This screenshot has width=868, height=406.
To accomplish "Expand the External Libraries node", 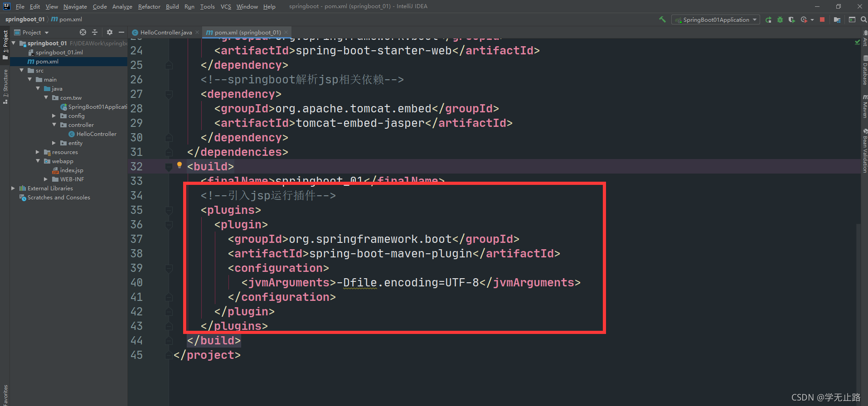I will (14, 188).
